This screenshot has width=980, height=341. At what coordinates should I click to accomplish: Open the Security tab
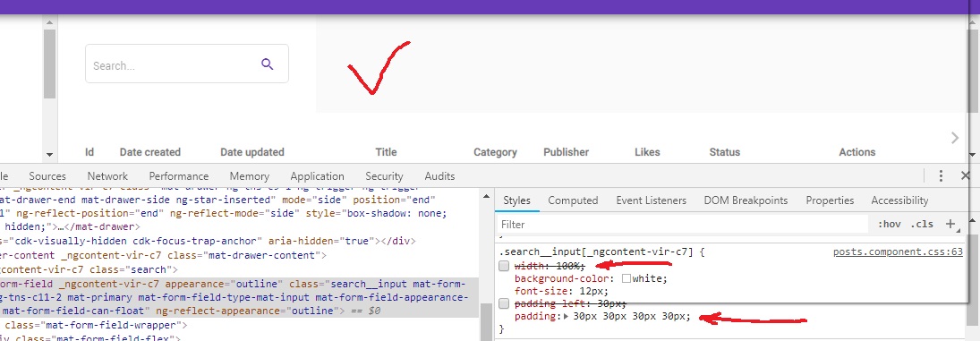click(x=384, y=176)
